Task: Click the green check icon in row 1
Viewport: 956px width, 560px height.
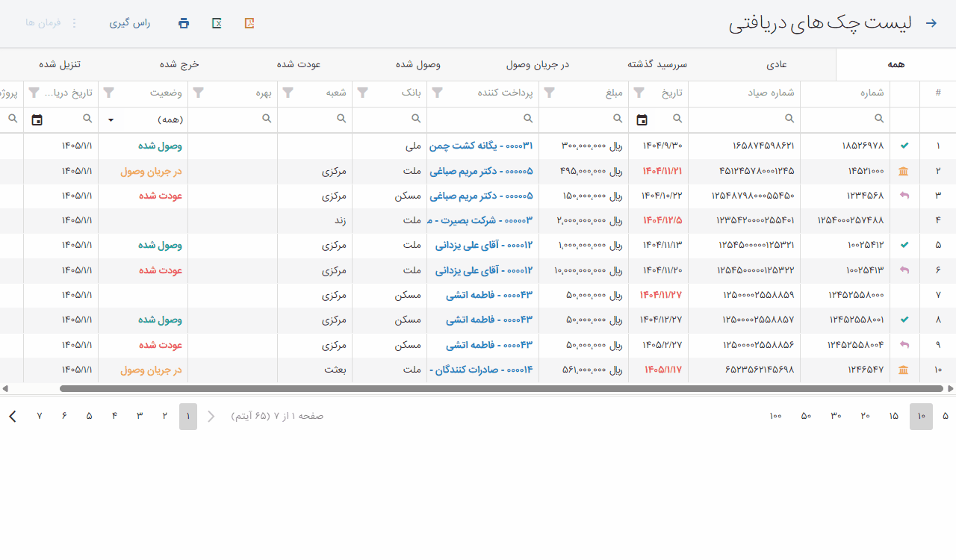Action: [x=904, y=146]
